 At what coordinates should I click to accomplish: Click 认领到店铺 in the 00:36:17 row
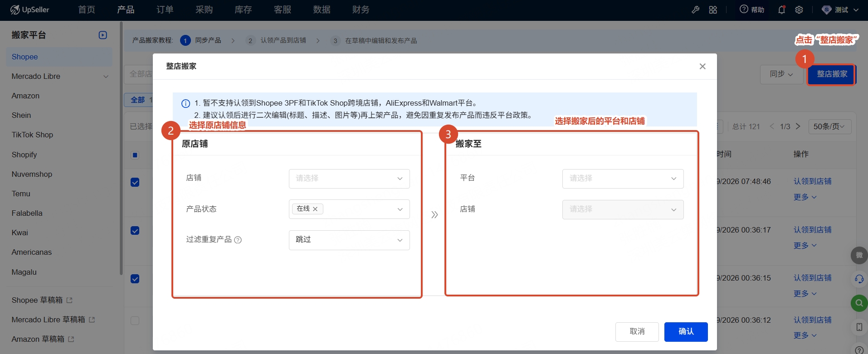[813, 230]
